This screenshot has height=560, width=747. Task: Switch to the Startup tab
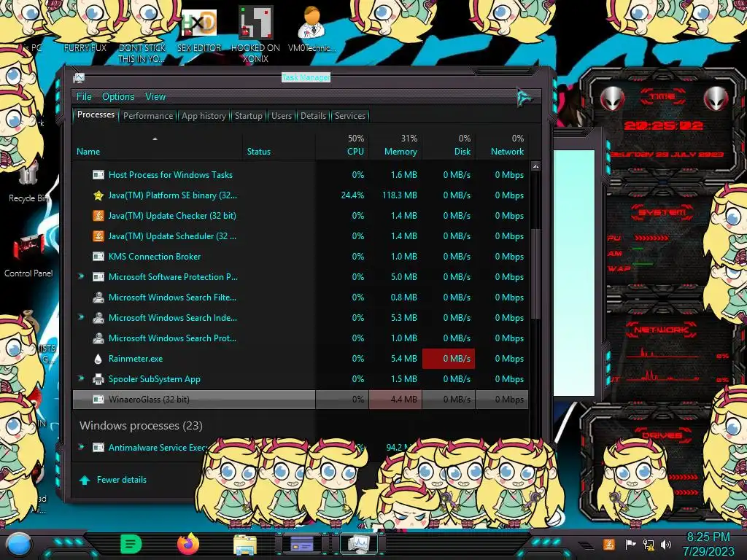[248, 116]
